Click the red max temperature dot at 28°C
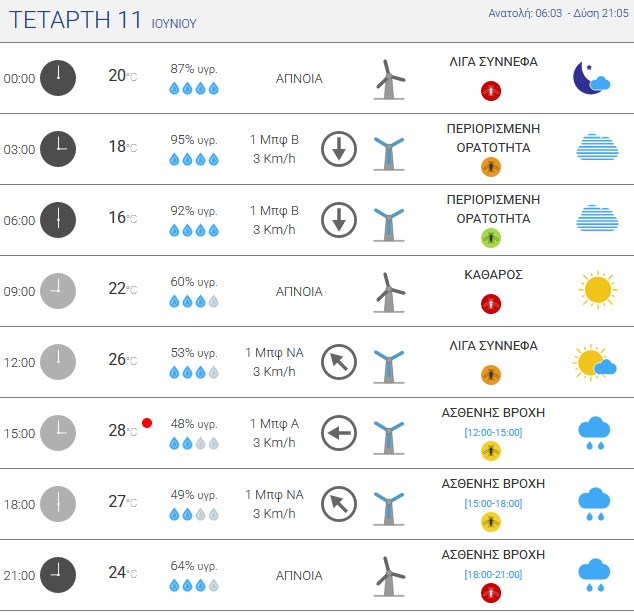Screen dimensions: 634x615 (147, 423)
